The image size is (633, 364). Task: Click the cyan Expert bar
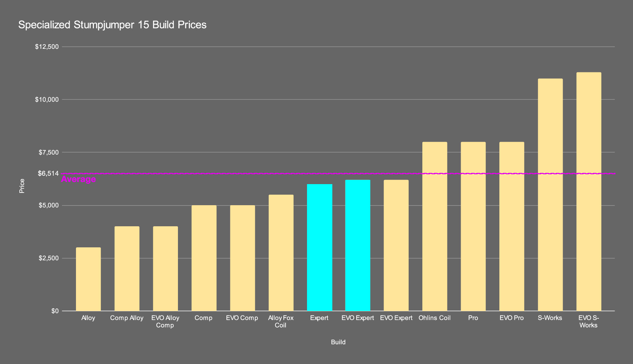(319, 247)
